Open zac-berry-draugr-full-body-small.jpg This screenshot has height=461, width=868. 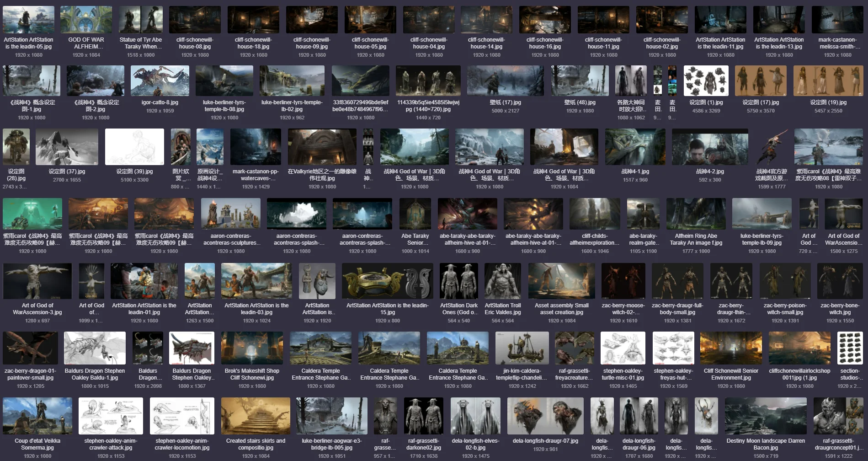[677, 281]
